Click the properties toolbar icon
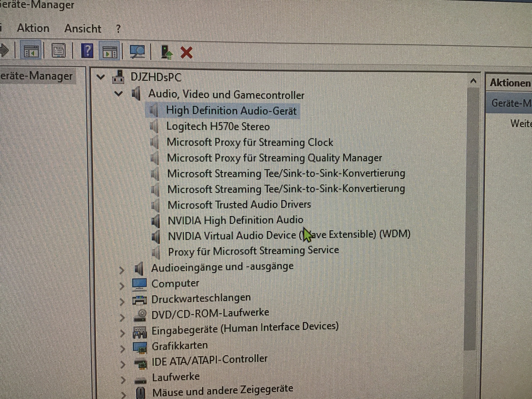This screenshot has width=532, height=399. [59, 51]
